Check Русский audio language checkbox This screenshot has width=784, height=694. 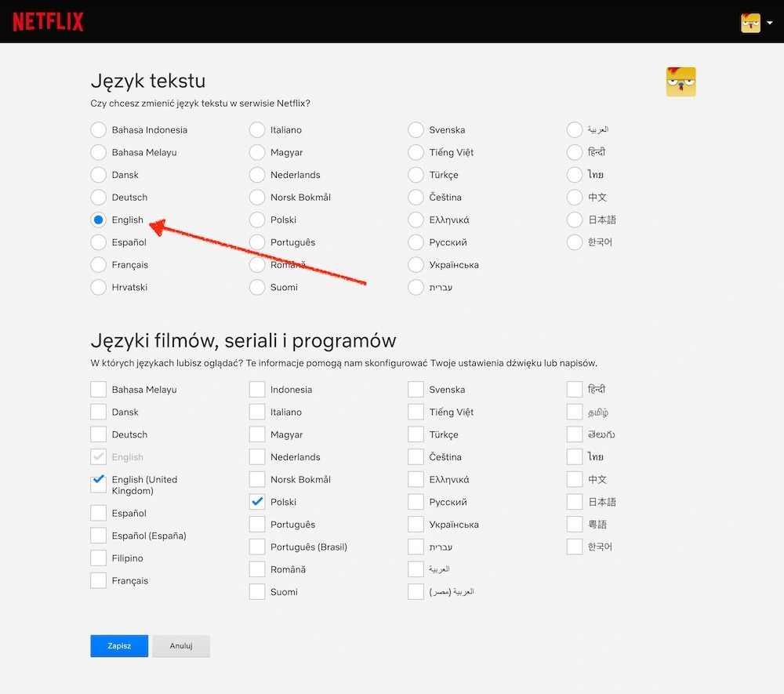coord(416,502)
